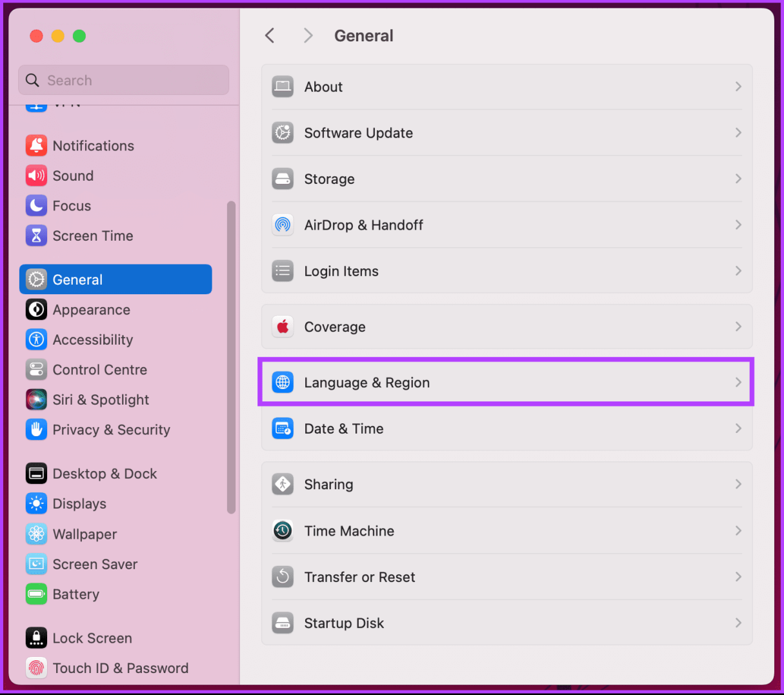Open Desktop & Dock settings pane
This screenshot has height=695, width=784.
(105, 474)
